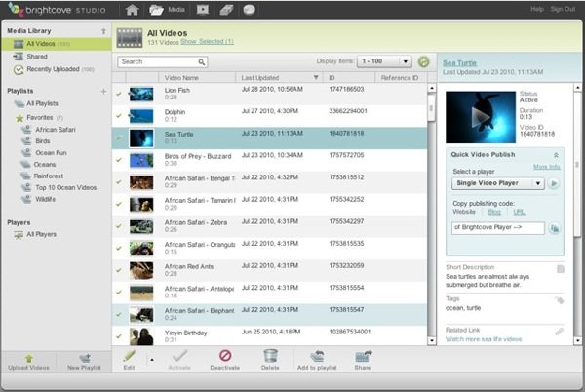The height and width of the screenshot is (392, 585).
Task: Click the video list scrollbar thumb
Action: coord(431,107)
